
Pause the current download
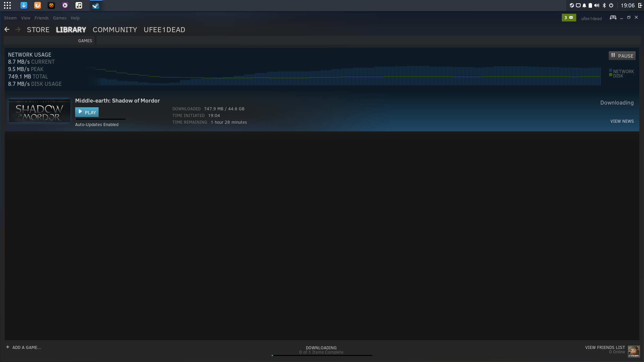tap(622, 56)
